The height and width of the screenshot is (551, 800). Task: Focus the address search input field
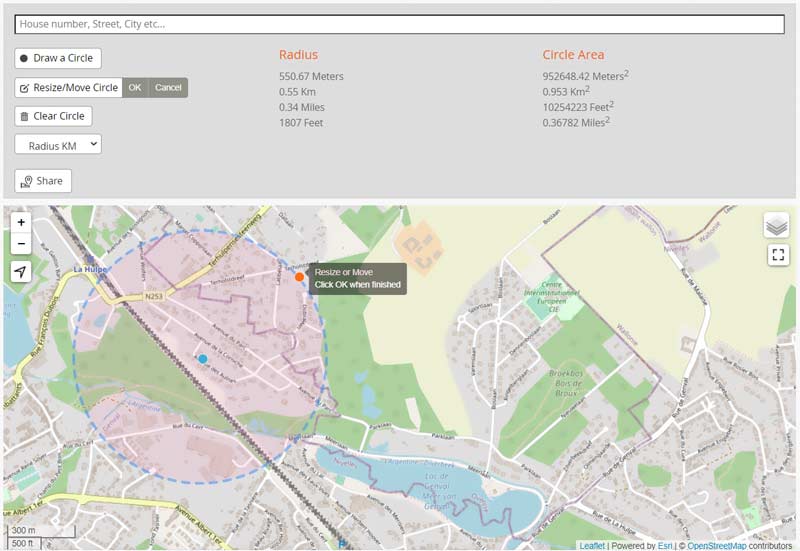(x=400, y=24)
